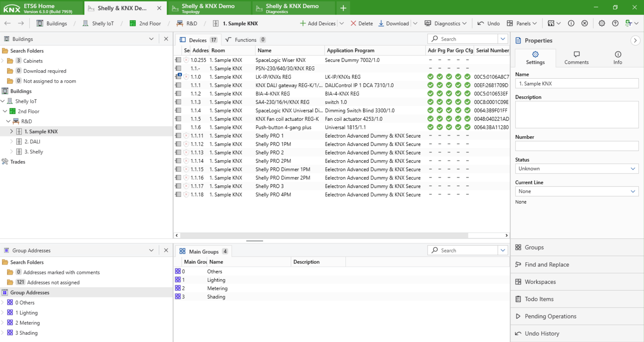
Task: Click the help question mark icon
Action: (x=615, y=23)
